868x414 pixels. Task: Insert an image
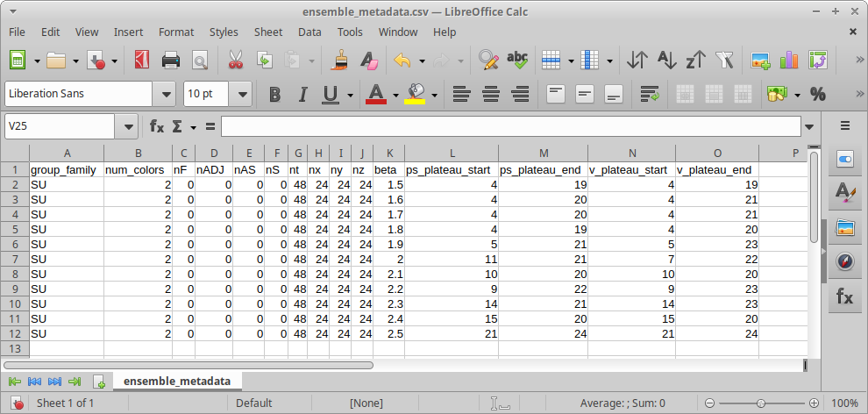pos(761,60)
